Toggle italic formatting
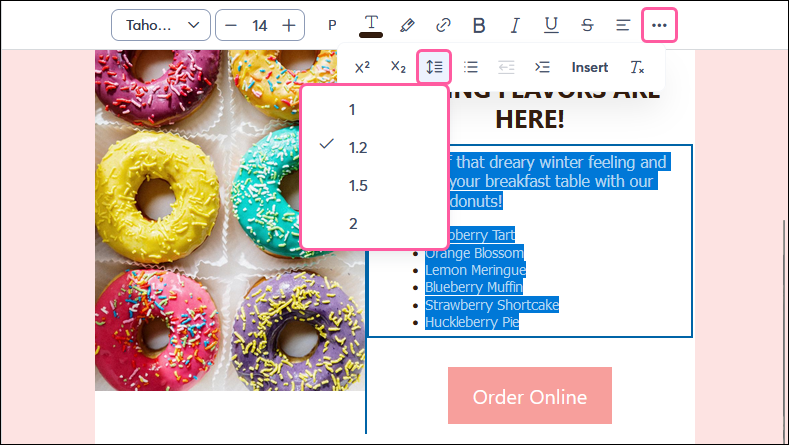 (515, 25)
